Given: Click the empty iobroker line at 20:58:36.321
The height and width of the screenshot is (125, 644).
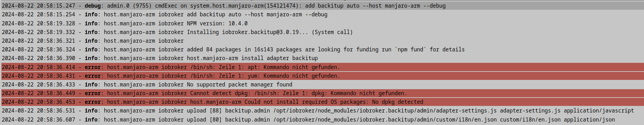Looking at the screenshot, I should (x=322, y=41).
